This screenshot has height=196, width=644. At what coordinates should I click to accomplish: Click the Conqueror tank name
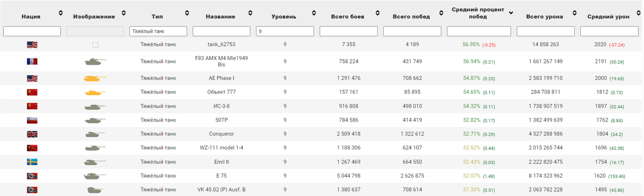[222, 134]
